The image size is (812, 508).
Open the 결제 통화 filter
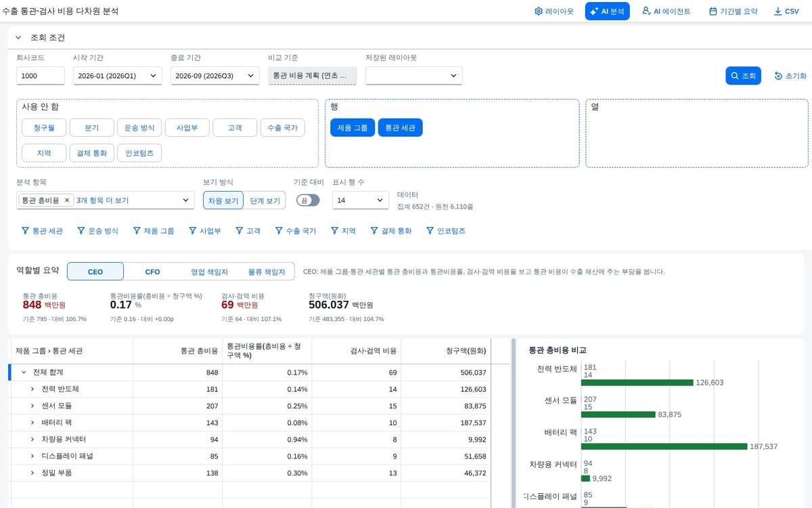click(391, 231)
